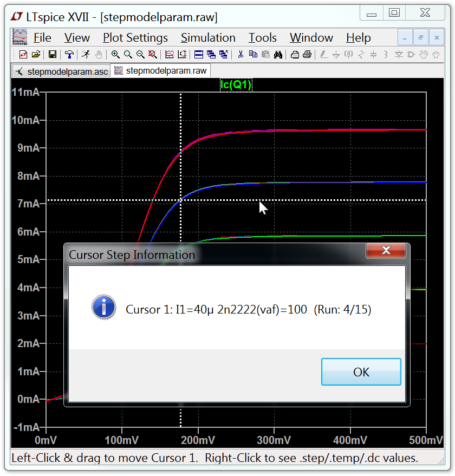This screenshot has height=476, width=455.
Task: Click the Find binoculars icon
Action: pos(278,54)
